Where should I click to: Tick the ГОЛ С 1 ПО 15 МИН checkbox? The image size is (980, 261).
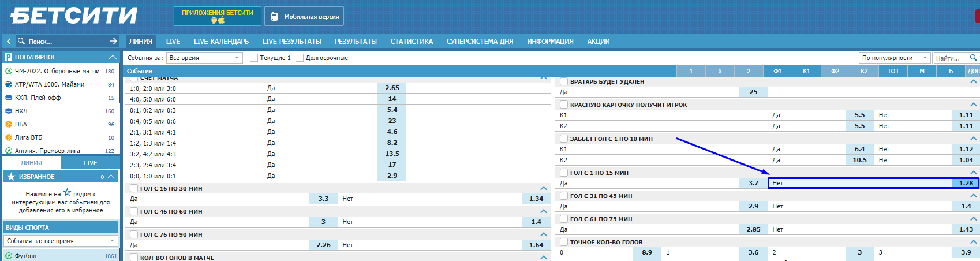(x=564, y=173)
